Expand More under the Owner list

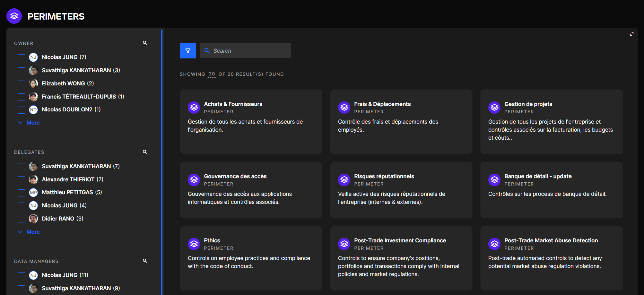coord(33,123)
